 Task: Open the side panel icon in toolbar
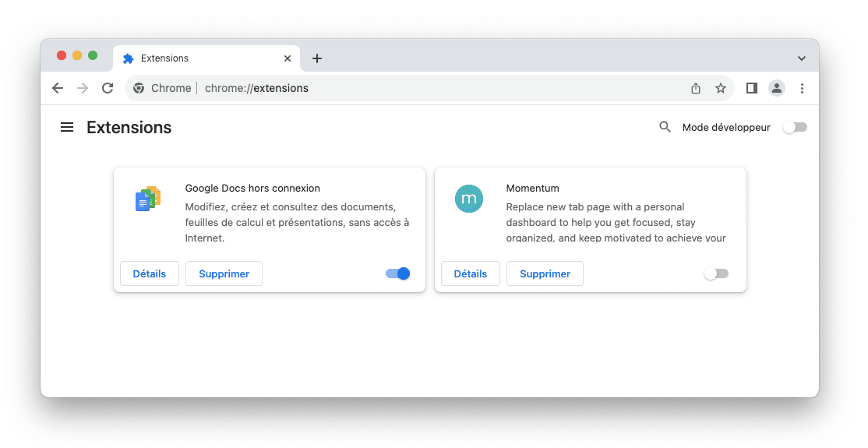[x=752, y=88]
